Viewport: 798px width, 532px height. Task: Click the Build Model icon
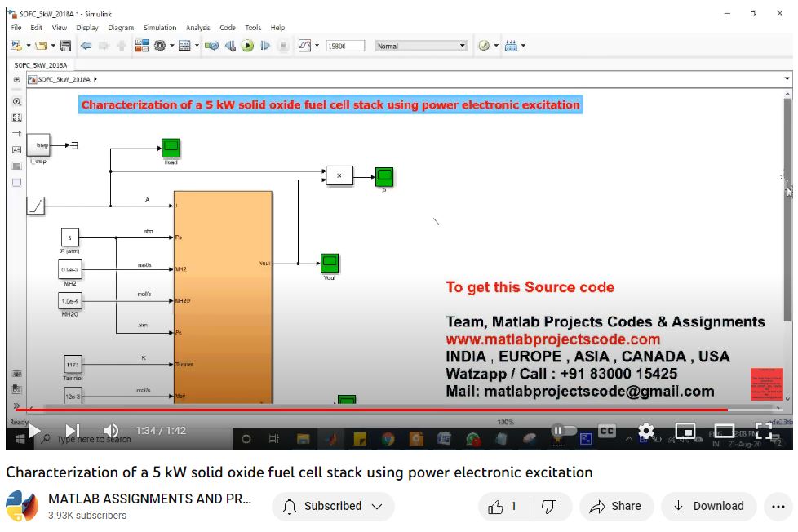tap(511, 46)
